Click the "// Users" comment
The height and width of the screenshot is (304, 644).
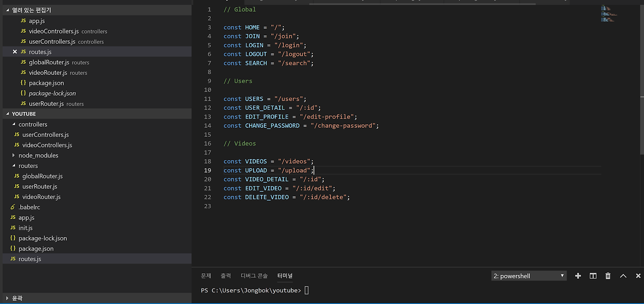(238, 81)
